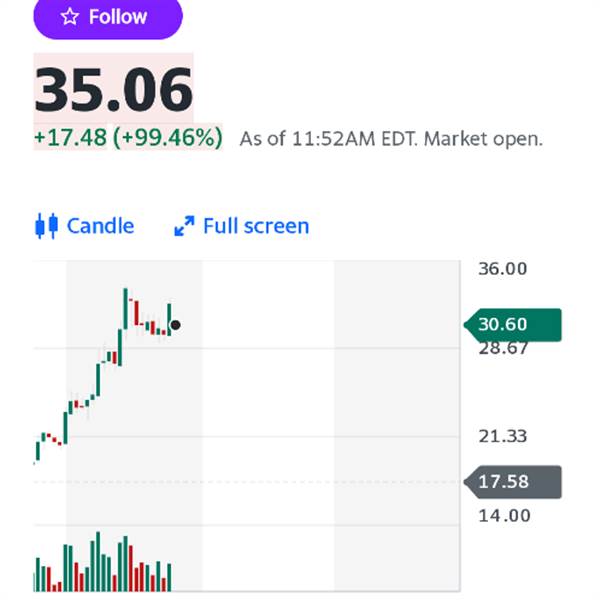600x600 pixels.
Task: Click the green 30.60 current price tag
Action: [x=513, y=324]
